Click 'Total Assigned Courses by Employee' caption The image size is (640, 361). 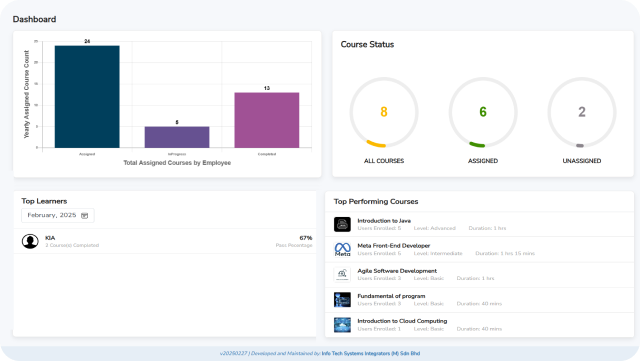tap(177, 163)
